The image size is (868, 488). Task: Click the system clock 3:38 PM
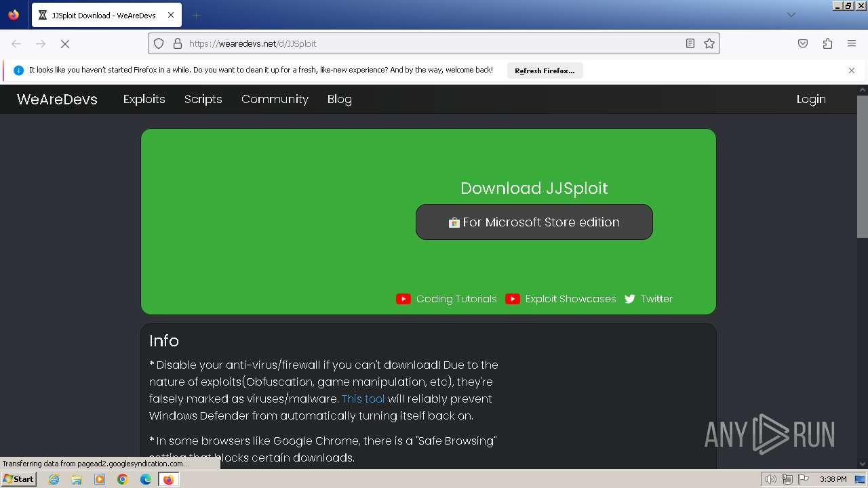[x=833, y=479]
